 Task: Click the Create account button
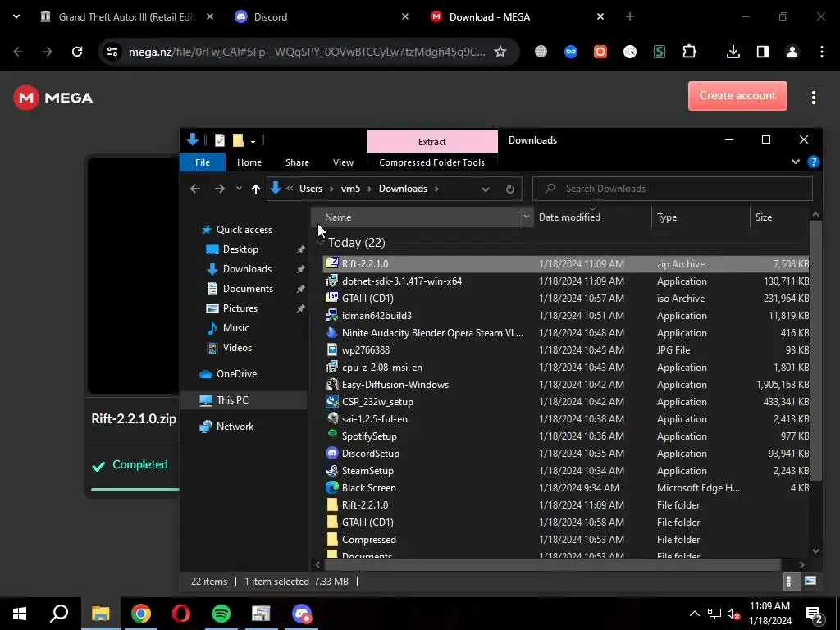click(x=737, y=96)
